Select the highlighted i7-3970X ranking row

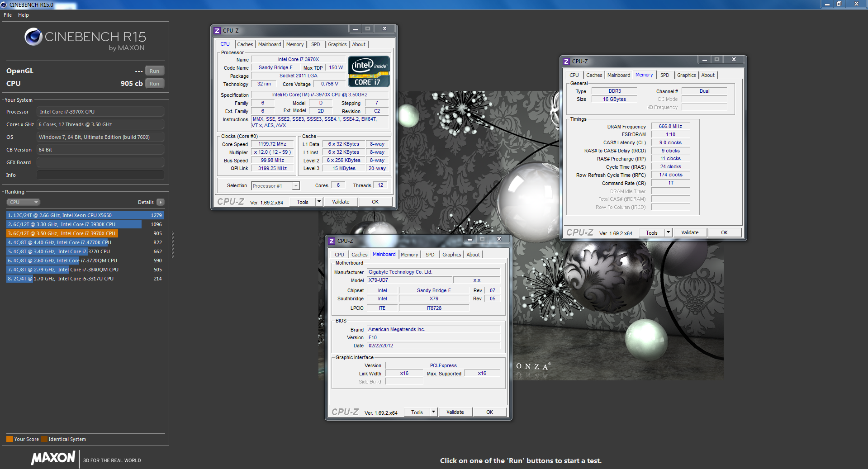85,233
